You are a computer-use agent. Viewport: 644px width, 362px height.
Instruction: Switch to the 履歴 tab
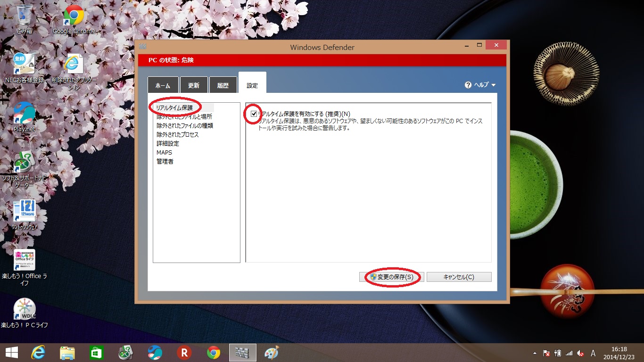(223, 85)
